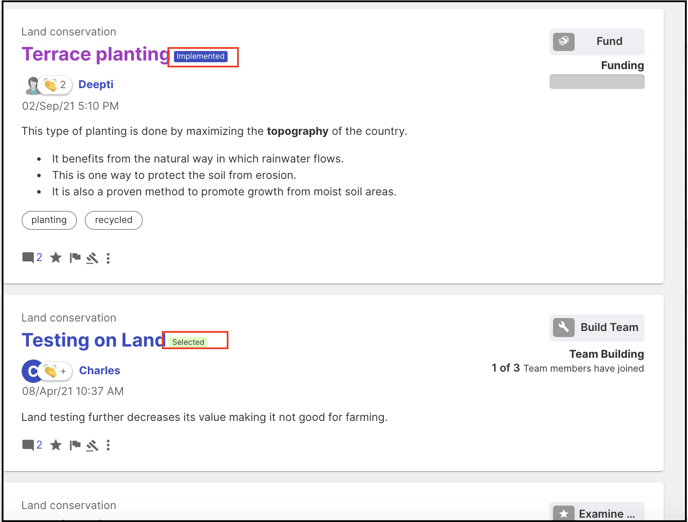Click gavel moderate icon on Terrace planting

pyautogui.click(x=92, y=258)
